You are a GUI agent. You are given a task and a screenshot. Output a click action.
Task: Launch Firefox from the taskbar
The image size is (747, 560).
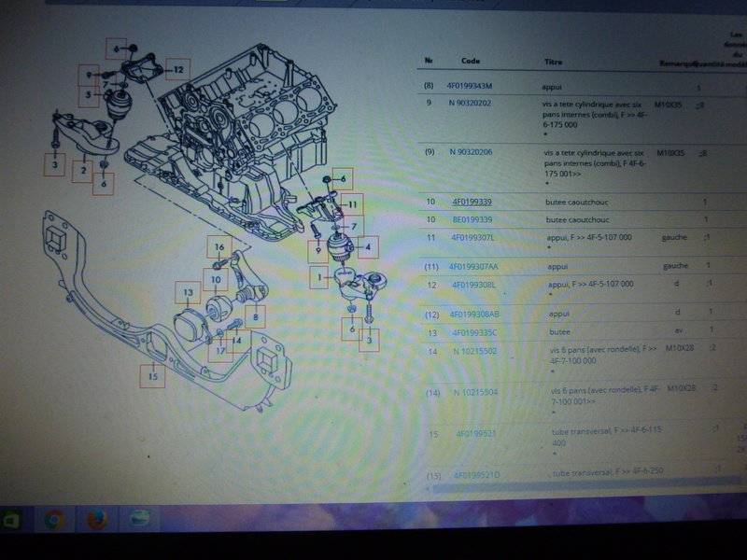click(x=97, y=518)
